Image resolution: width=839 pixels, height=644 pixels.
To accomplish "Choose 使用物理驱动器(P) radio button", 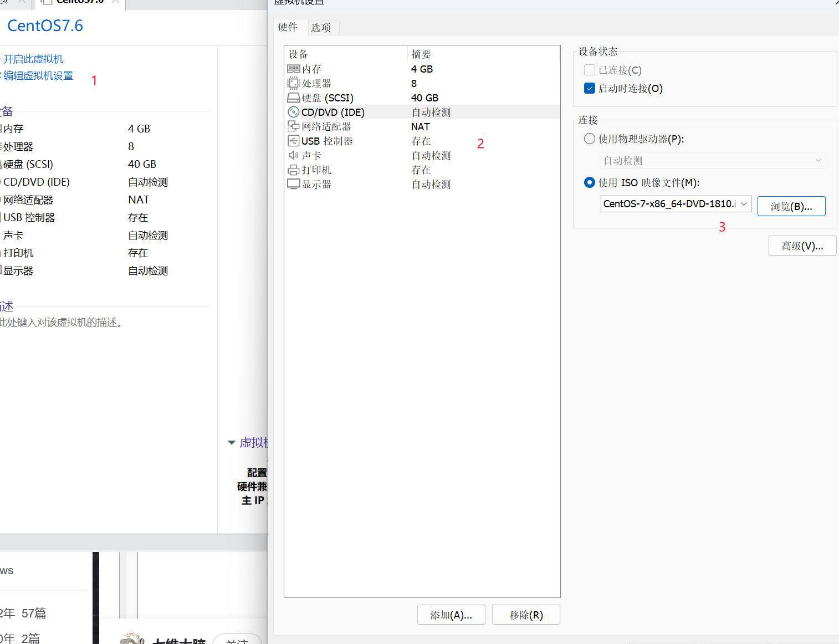I will point(590,139).
